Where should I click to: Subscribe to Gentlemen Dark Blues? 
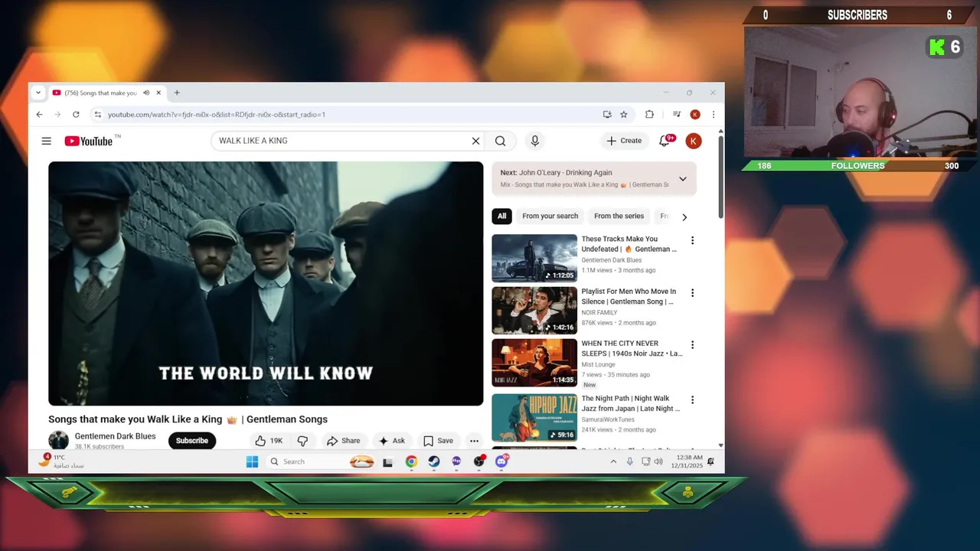coord(192,441)
